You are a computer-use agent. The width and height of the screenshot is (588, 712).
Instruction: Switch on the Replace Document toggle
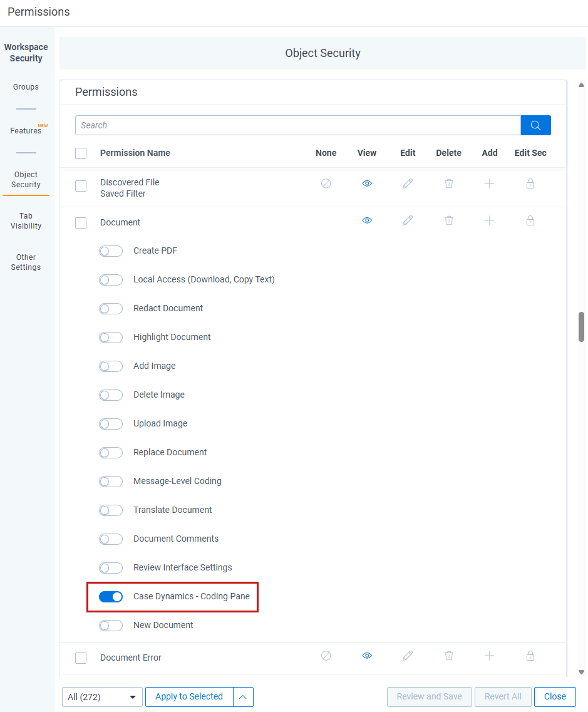(x=111, y=453)
